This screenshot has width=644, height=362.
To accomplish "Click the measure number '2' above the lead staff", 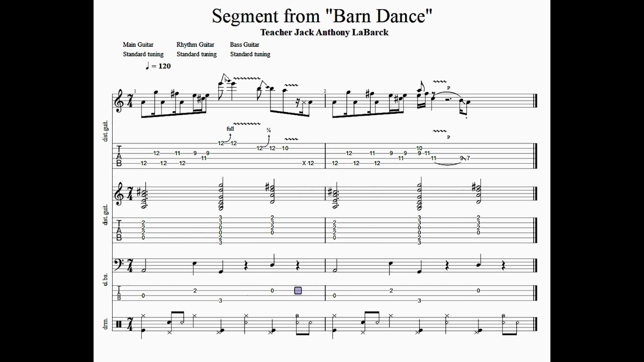I will (x=325, y=91).
